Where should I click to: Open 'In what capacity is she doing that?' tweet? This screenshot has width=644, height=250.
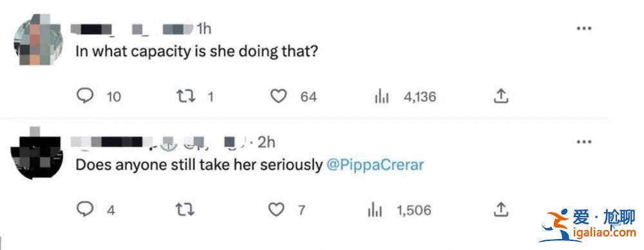(x=196, y=52)
